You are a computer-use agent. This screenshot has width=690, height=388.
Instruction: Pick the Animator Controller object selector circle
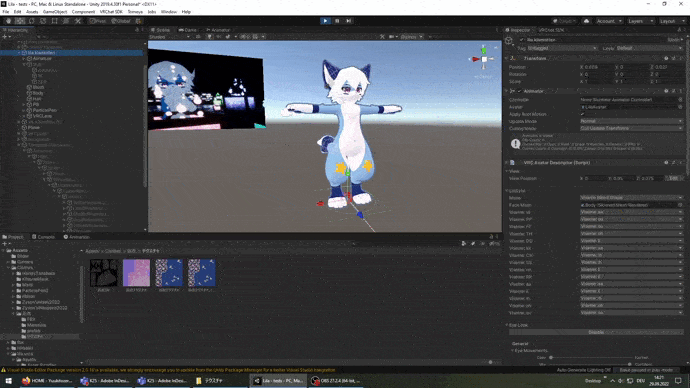[680, 99]
